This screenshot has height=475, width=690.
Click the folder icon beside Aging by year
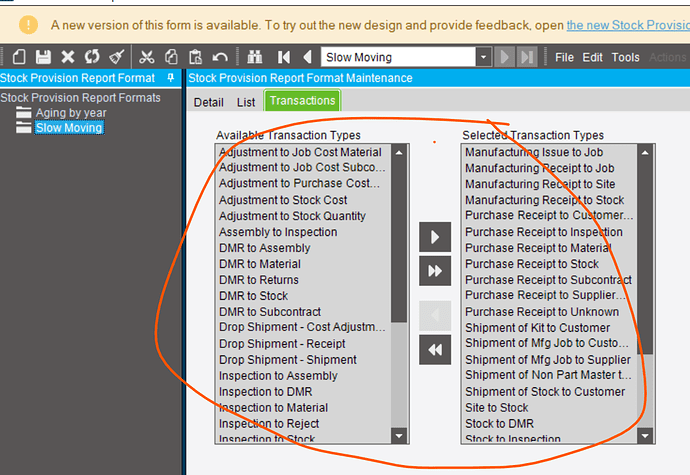click(x=23, y=113)
